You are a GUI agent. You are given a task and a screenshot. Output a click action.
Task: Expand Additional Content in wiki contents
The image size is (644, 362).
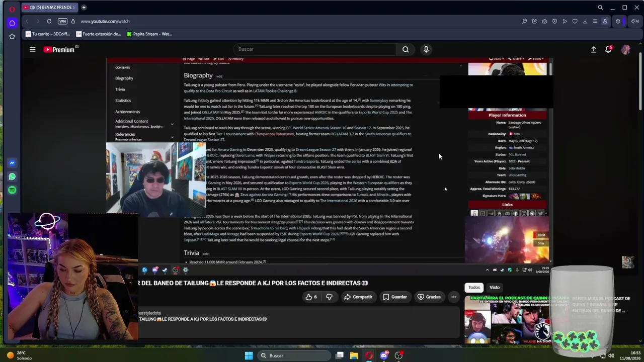coord(172,124)
